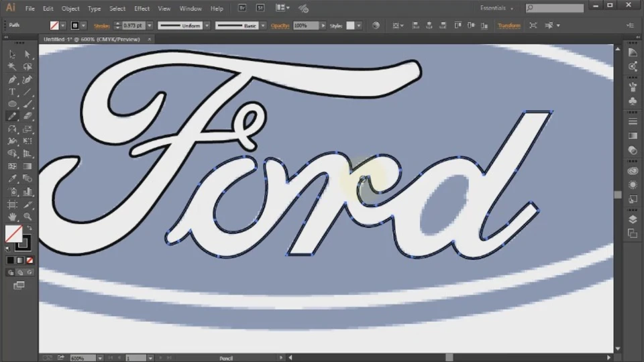Select the Selection tool (black arrow)
The width and height of the screenshot is (644, 362).
[12, 54]
